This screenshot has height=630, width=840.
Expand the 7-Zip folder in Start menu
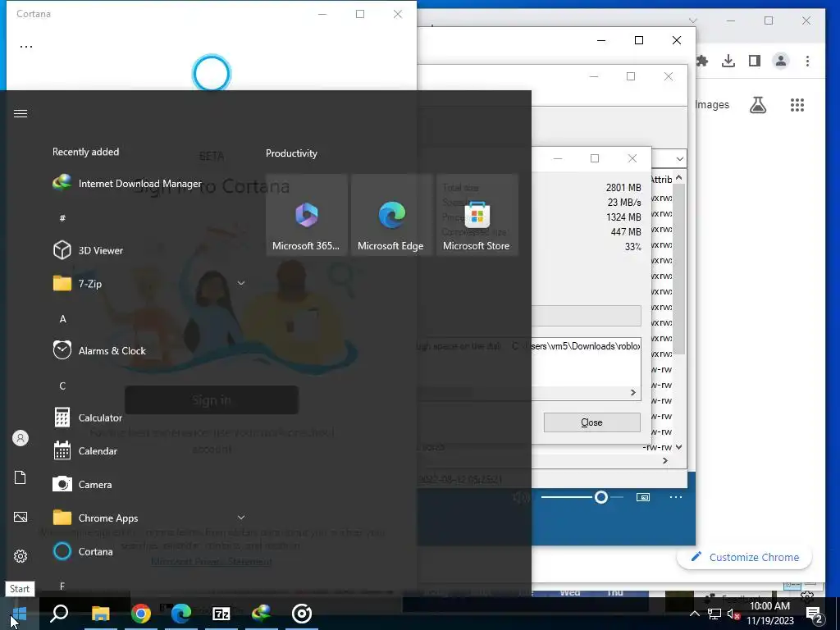point(241,283)
